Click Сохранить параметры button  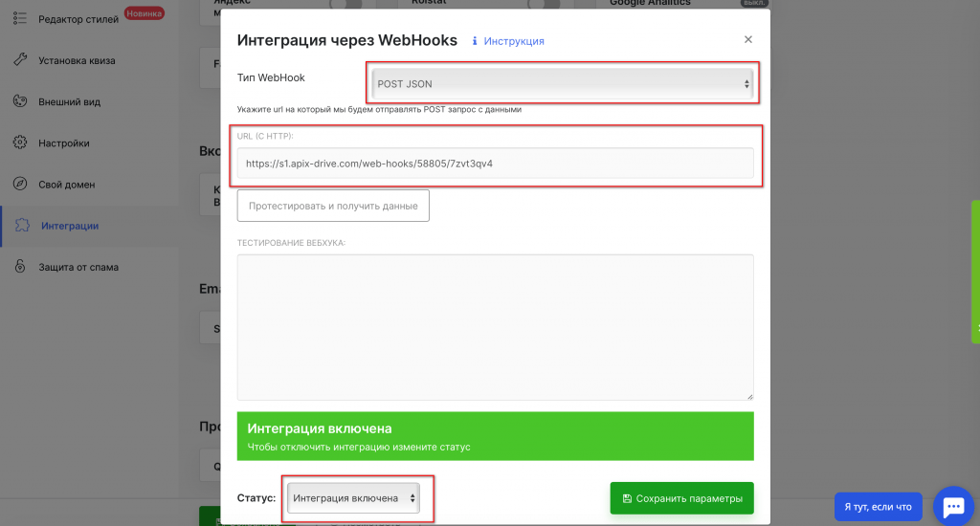[681, 498]
